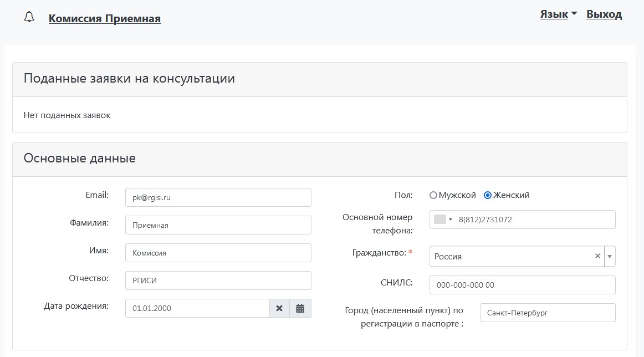Clear the selected citizenship Россия
The height and width of the screenshot is (357, 644).
(597, 256)
